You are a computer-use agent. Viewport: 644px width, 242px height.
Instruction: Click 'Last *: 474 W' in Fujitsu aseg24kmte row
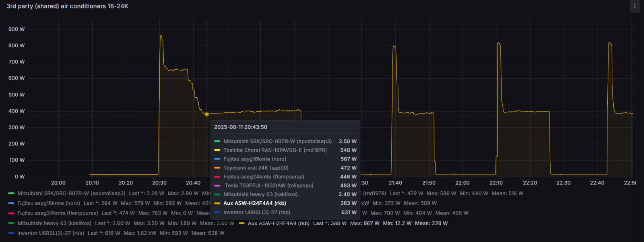click(x=118, y=213)
